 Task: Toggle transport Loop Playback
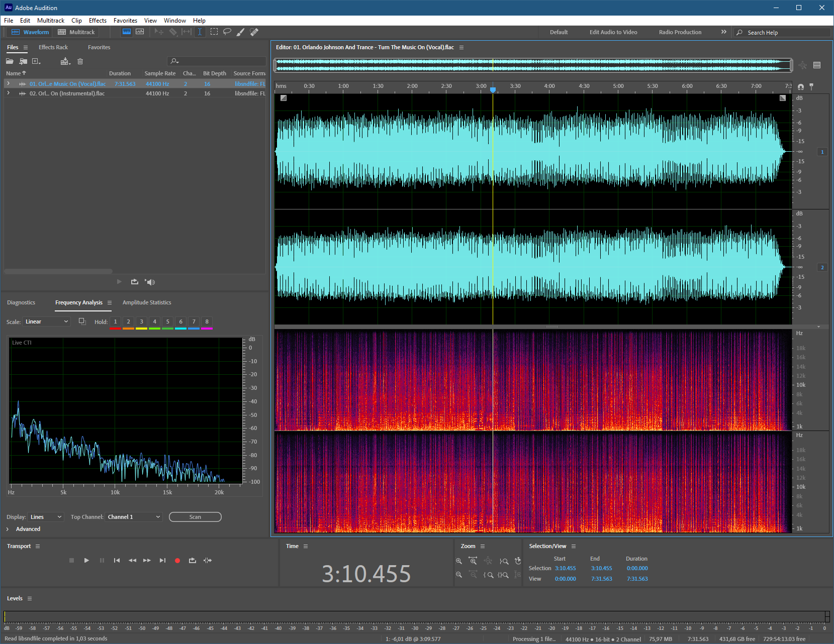click(192, 560)
